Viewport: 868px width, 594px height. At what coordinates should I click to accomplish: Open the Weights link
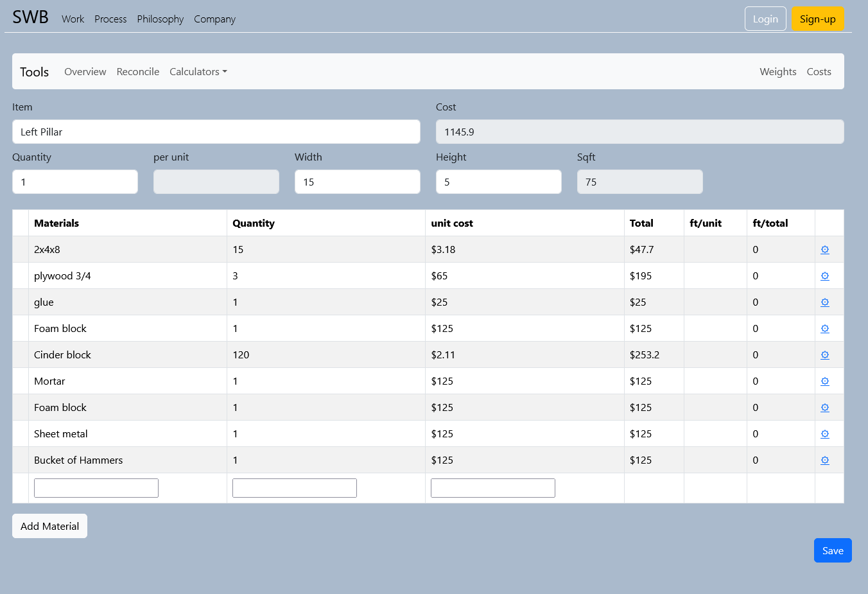(777, 72)
